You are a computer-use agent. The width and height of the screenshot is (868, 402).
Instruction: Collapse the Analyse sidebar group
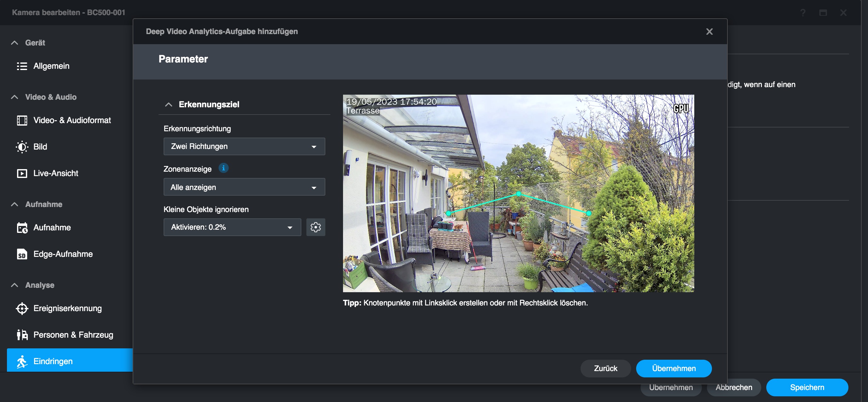pos(15,285)
